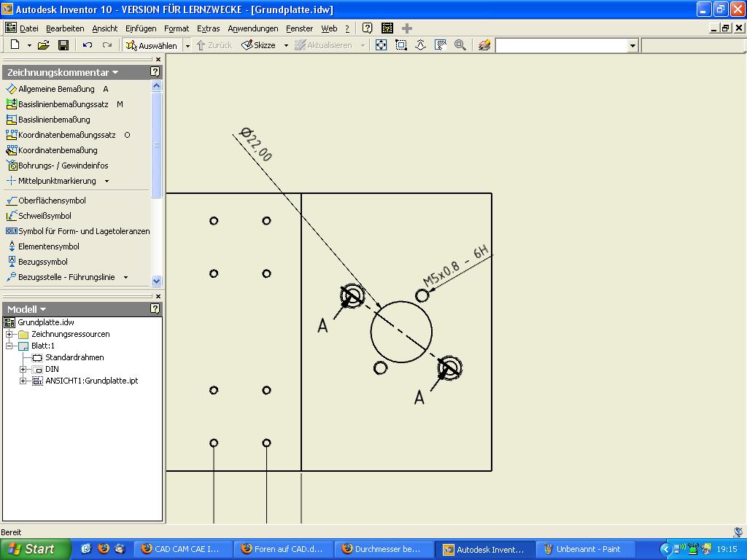Select Mittelpunktmarkierung tool

pos(51,181)
